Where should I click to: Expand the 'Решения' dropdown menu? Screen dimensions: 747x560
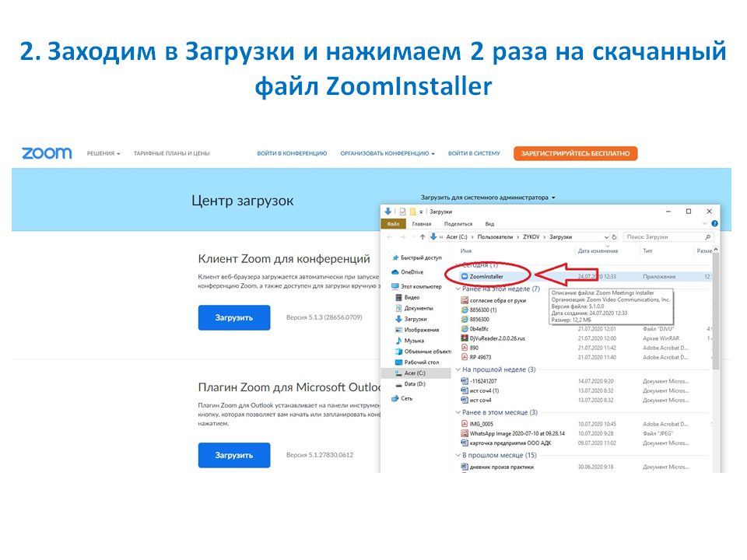click(x=103, y=154)
